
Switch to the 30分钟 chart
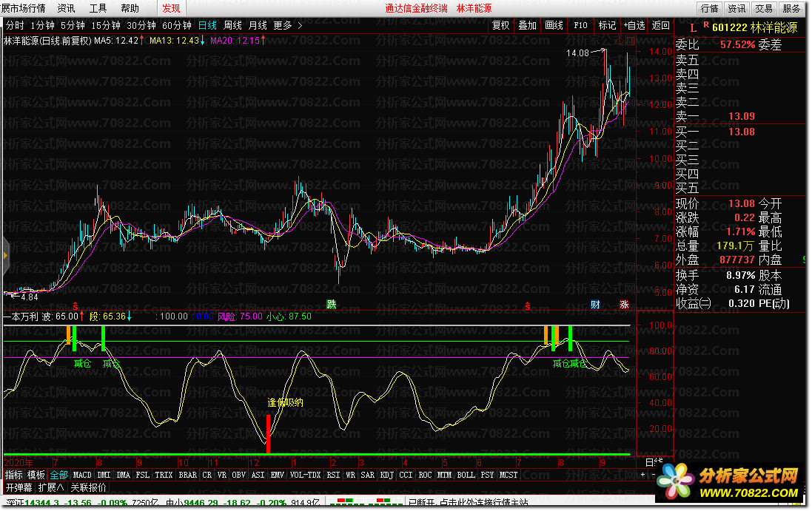click(x=141, y=25)
